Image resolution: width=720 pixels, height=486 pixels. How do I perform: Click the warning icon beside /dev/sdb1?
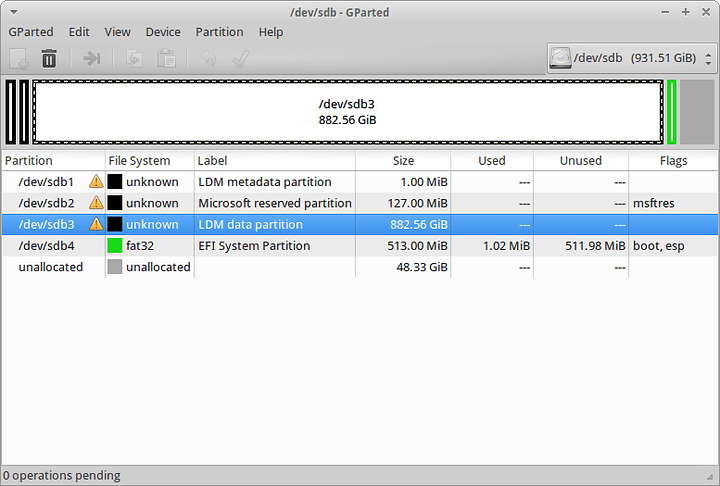coord(96,181)
